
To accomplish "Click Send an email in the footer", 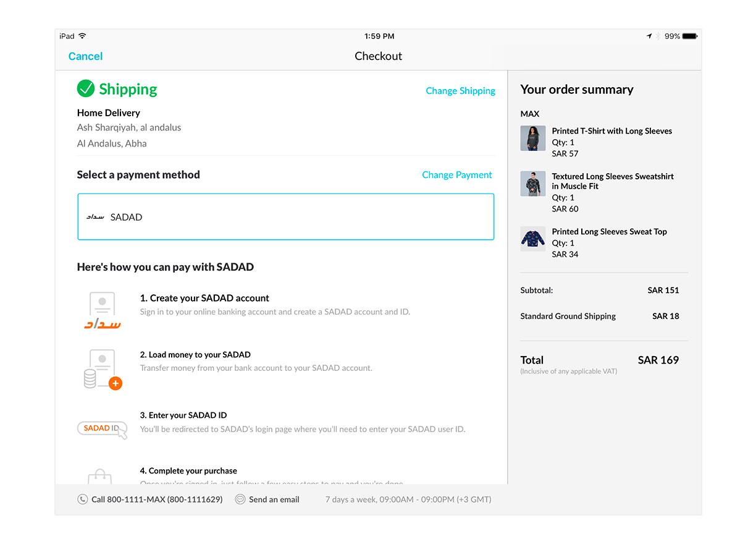I will [274, 499].
